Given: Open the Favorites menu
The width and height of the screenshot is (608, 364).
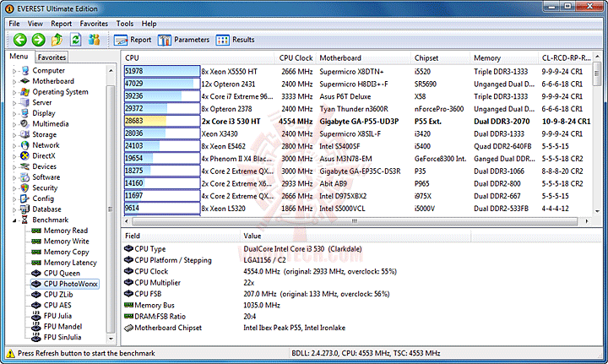Looking at the screenshot, I should tap(94, 24).
